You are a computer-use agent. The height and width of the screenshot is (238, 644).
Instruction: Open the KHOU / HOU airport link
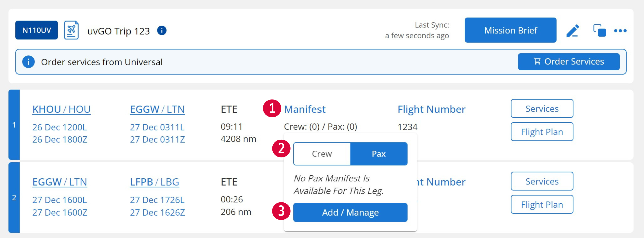[61, 109]
